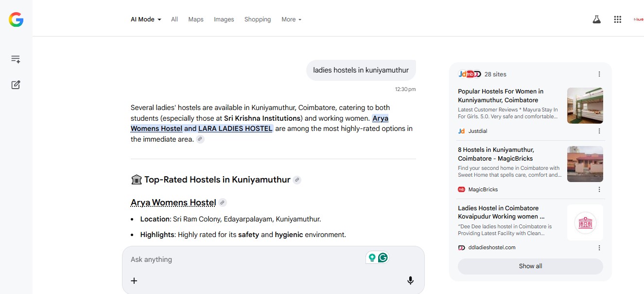Open the Justdial hostel bunk bed thumbnail
Image resolution: width=644 pixels, height=294 pixels.
click(x=585, y=106)
